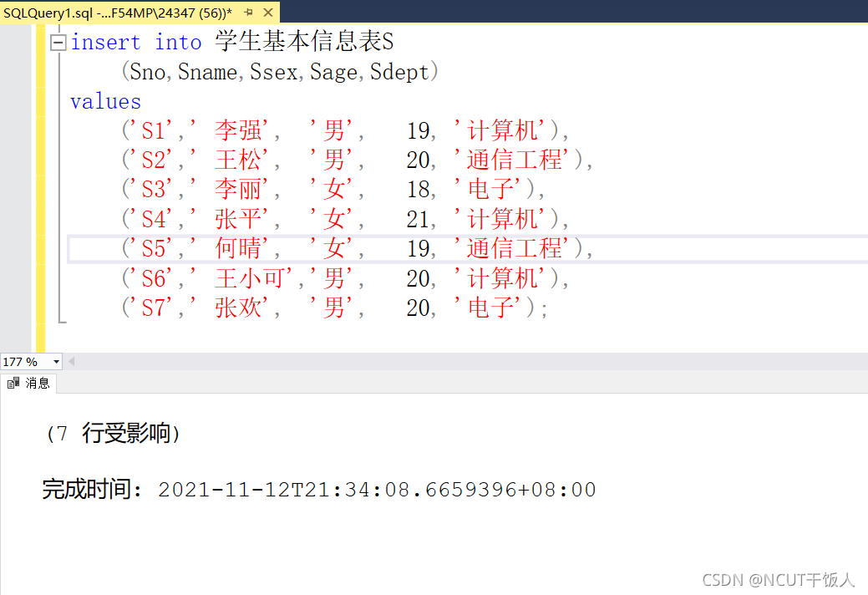Click the name 李丽
The image size is (868, 595).
238,190
